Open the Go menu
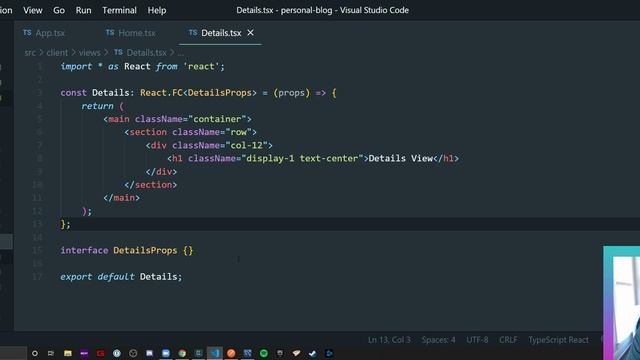Viewport: 640px width, 360px height. pos(59,10)
